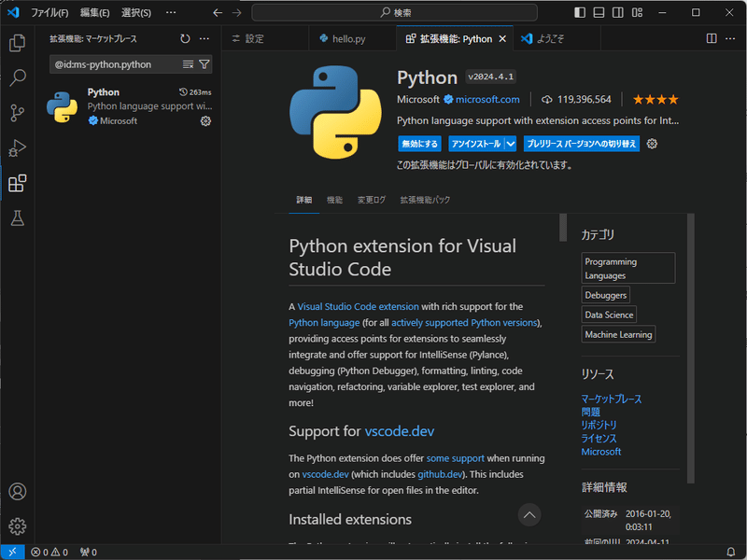Open notifications bell in status bar
The image size is (747, 560).
coord(731,552)
